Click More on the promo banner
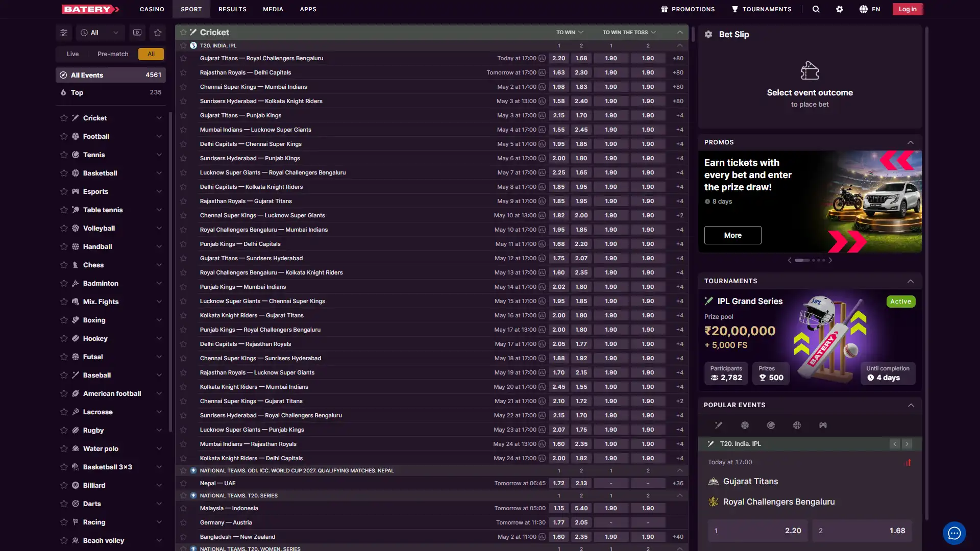The height and width of the screenshot is (551, 980). point(732,235)
